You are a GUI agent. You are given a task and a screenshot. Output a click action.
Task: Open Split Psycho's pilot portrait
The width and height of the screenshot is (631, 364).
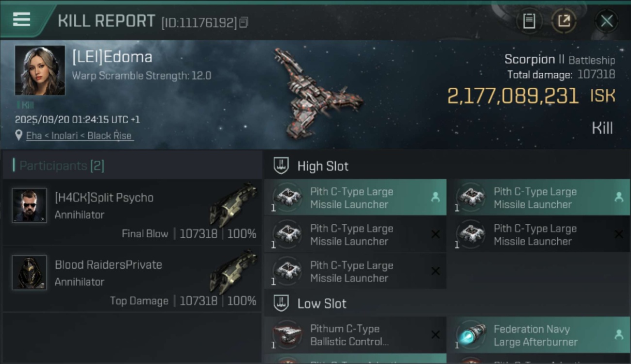29,205
